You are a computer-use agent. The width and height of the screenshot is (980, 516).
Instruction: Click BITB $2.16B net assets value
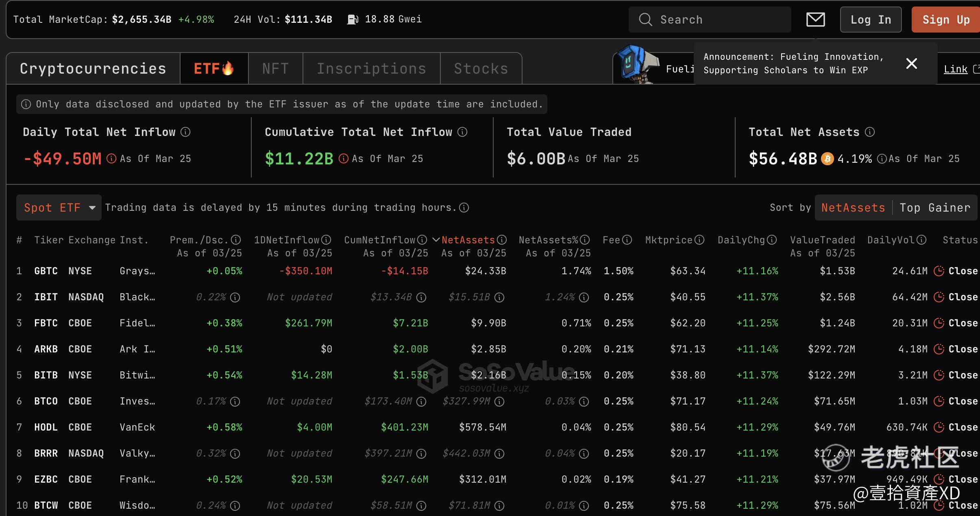point(488,375)
